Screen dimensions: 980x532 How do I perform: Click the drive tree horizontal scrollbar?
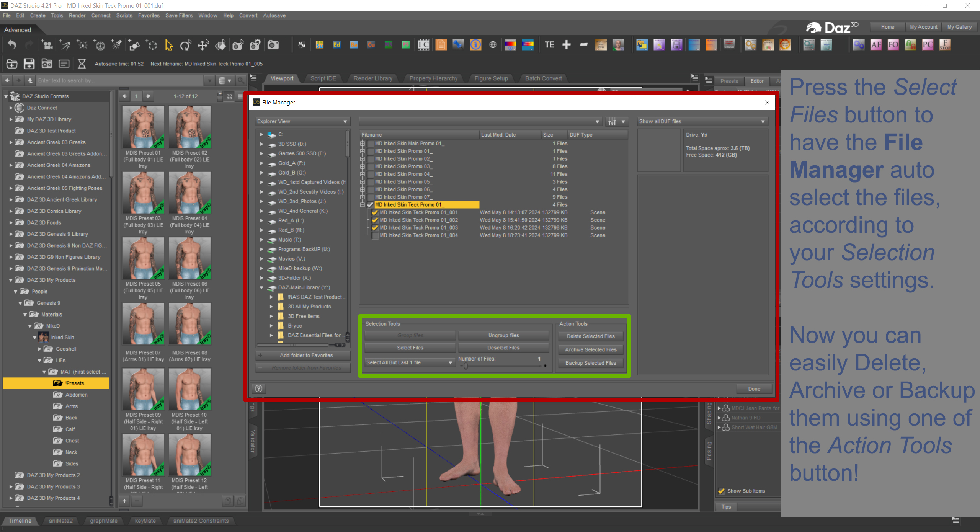tap(301, 345)
